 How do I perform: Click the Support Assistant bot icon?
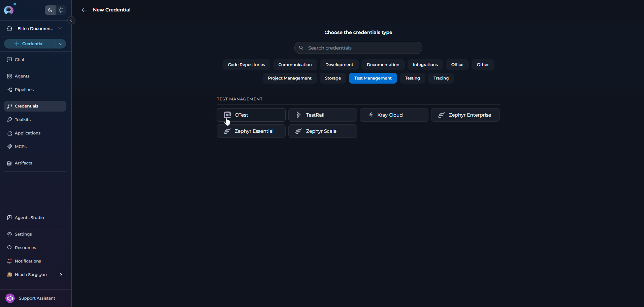click(x=10, y=298)
